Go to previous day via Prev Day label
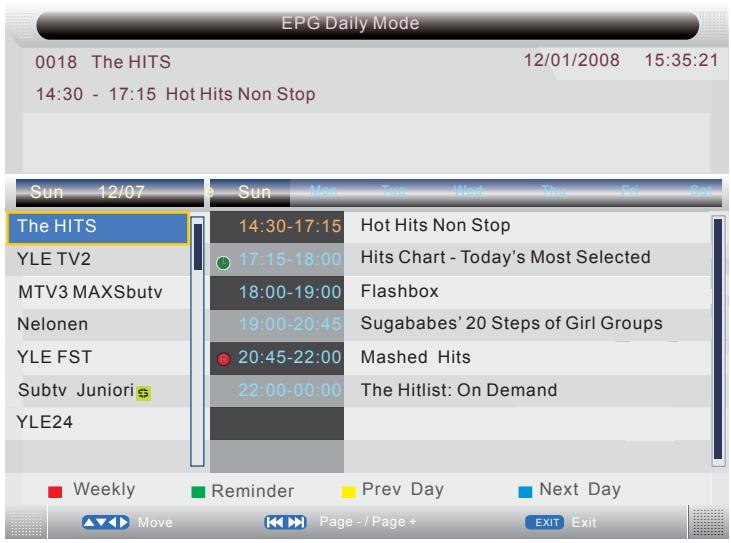Viewport: 731px width, 543px height. click(403, 489)
